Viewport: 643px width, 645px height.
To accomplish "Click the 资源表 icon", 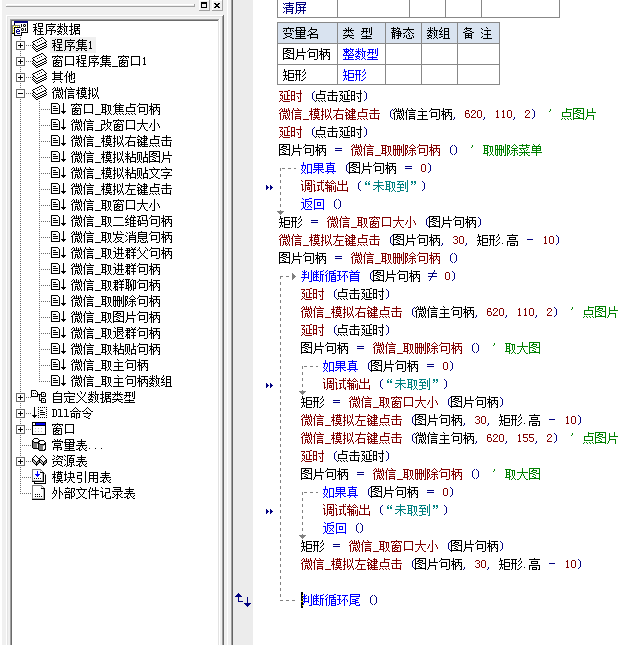I will coord(39,461).
